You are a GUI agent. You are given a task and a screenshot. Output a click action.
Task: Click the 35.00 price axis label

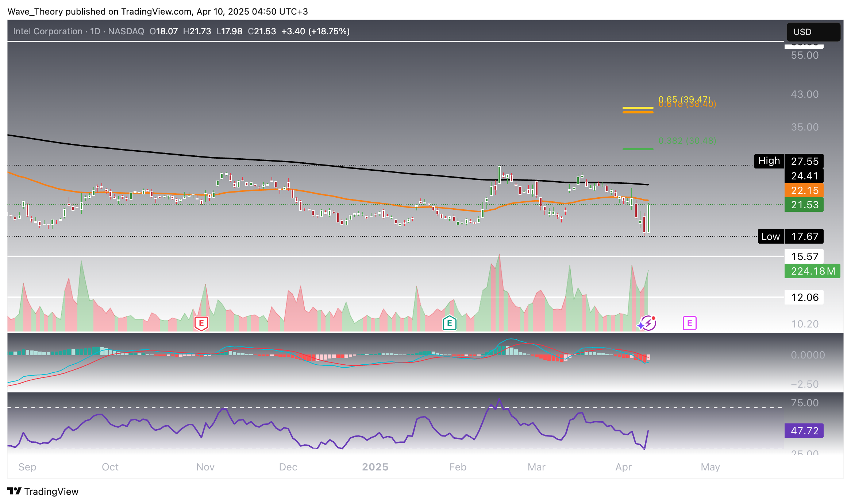(805, 127)
